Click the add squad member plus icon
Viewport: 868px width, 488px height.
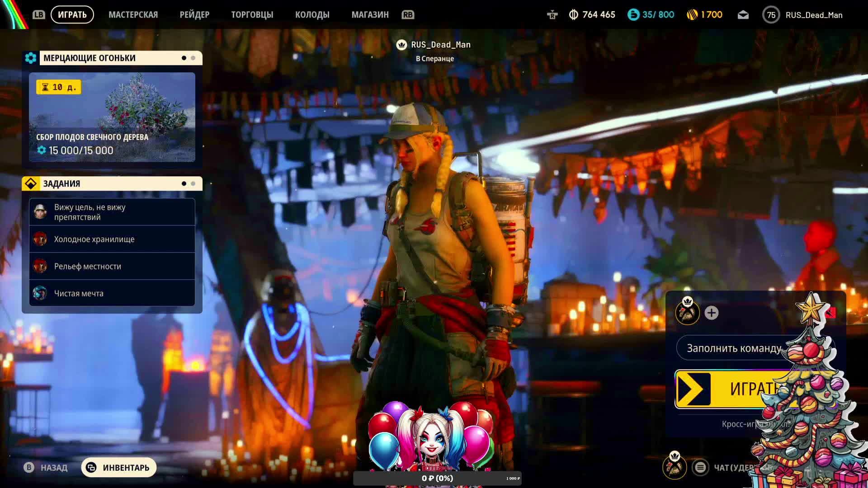(711, 313)
